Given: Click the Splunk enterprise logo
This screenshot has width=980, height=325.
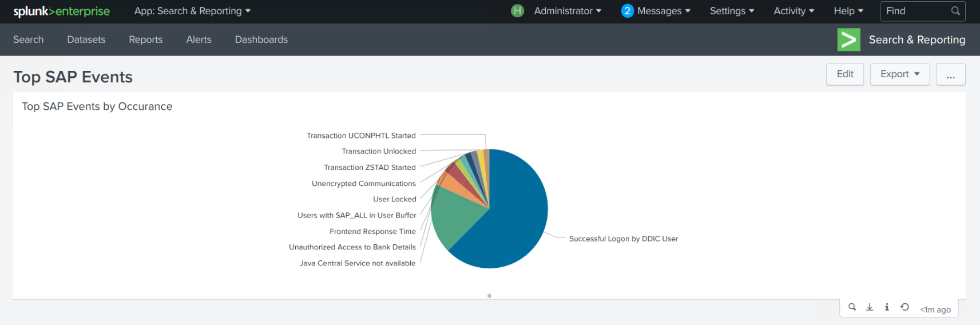Looking at the screenshot, I should tap(61, 11).
